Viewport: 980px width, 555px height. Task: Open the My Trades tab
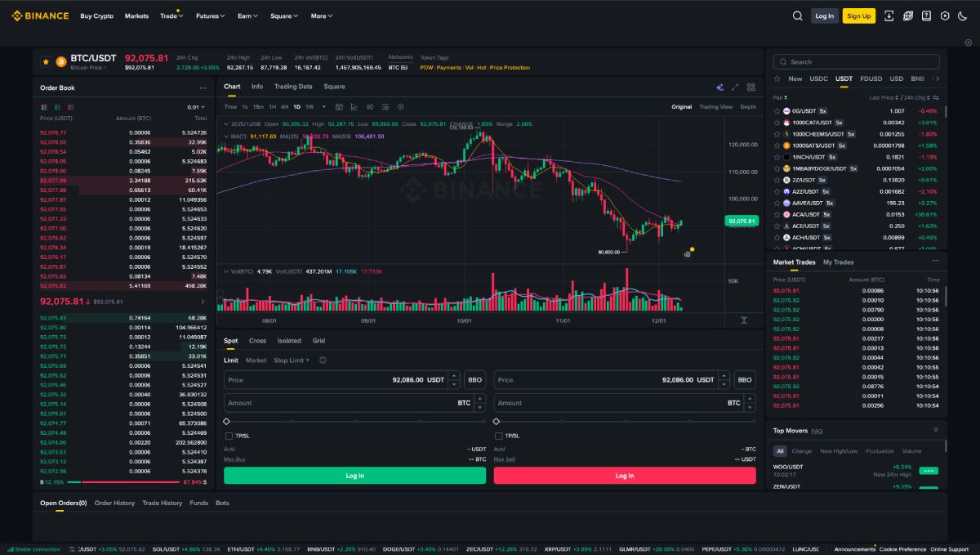(839, 262)
